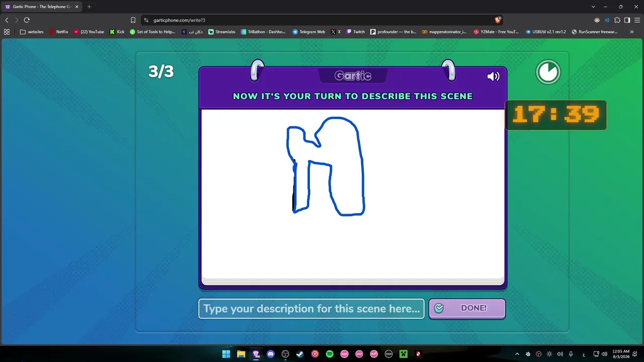Open the RunScanner freeware bookmark
This screenshot has height=362, width=644.
595,32
